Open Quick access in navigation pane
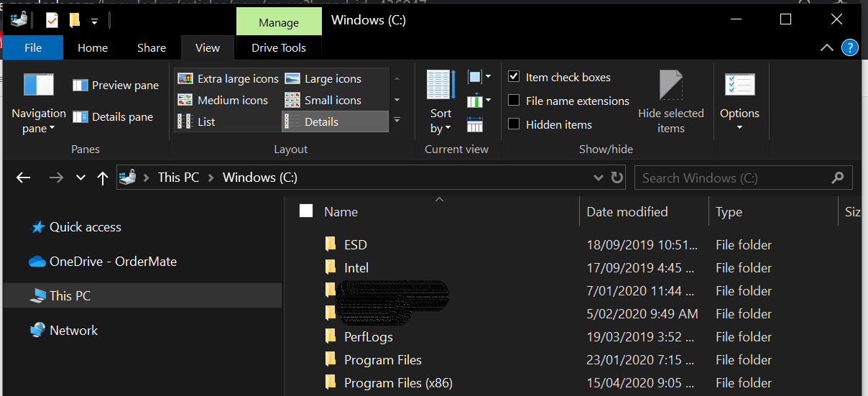 click(75, 227)
